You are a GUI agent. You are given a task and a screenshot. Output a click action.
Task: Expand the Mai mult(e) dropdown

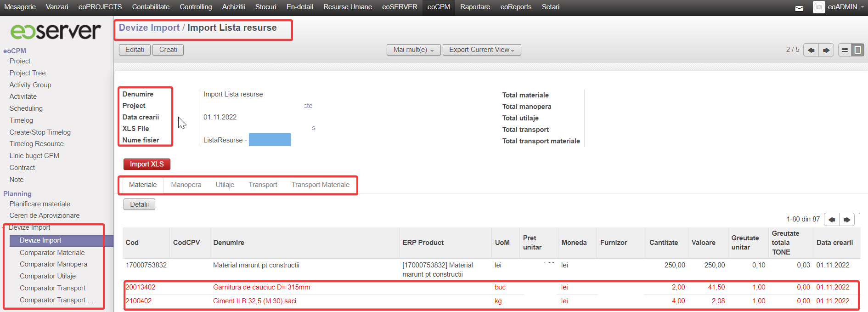[x=413, y=50]
